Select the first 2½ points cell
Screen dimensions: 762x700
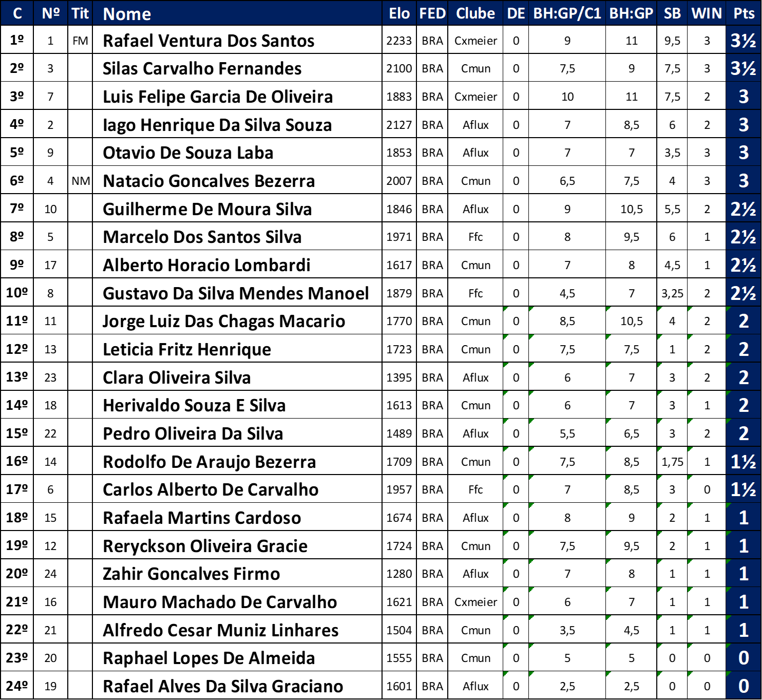point(743,209)
